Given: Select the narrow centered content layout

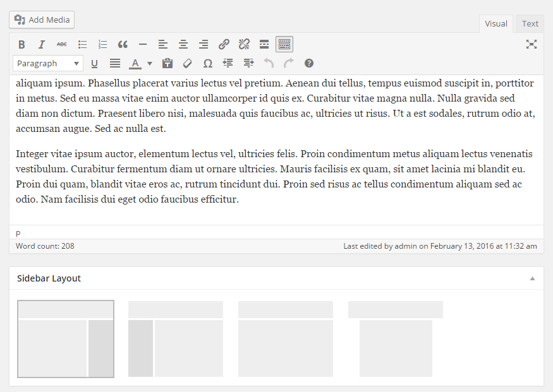Looking at the screenshot, I should 396,339.
